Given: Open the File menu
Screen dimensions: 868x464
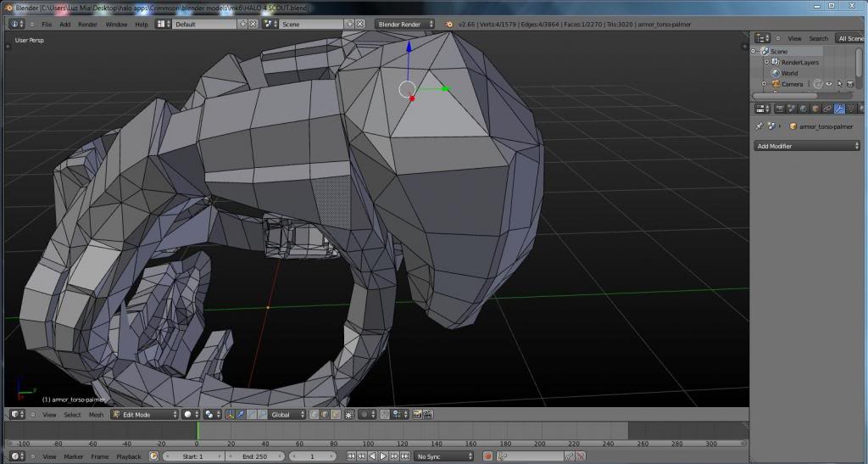Looking at the screenshot, I should (x=47, y=24).
